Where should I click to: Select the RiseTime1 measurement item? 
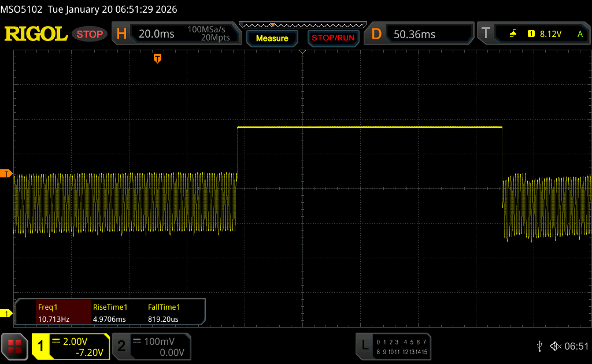(x=111, y=313)
